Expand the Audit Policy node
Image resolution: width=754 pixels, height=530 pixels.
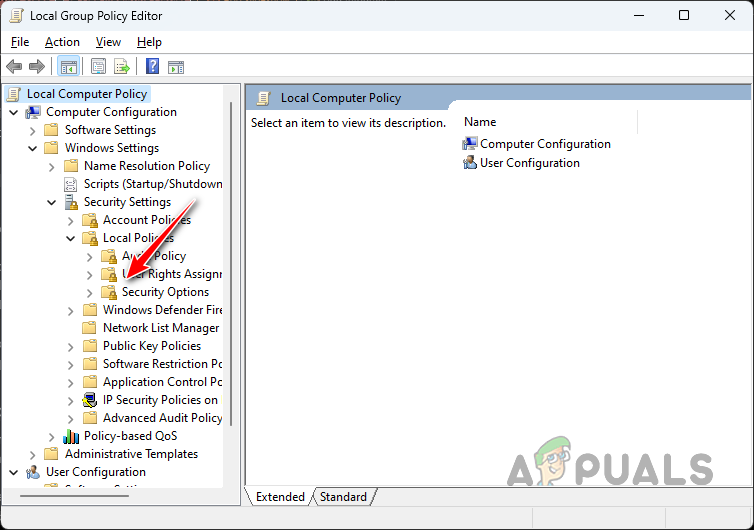point(89,257)
